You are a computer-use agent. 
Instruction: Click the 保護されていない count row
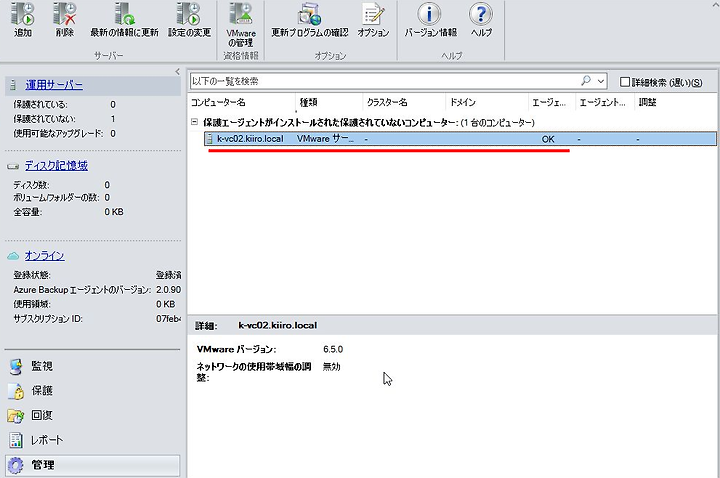click(64, 119)
